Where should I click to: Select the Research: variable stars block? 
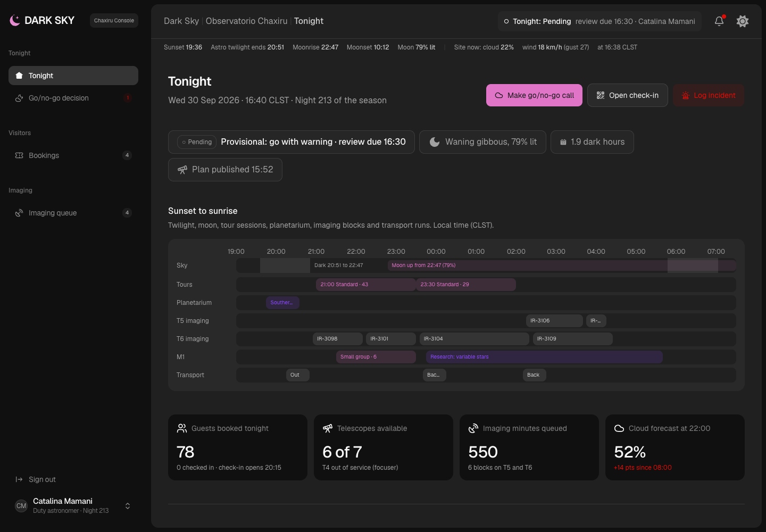[x=545, y=357]
